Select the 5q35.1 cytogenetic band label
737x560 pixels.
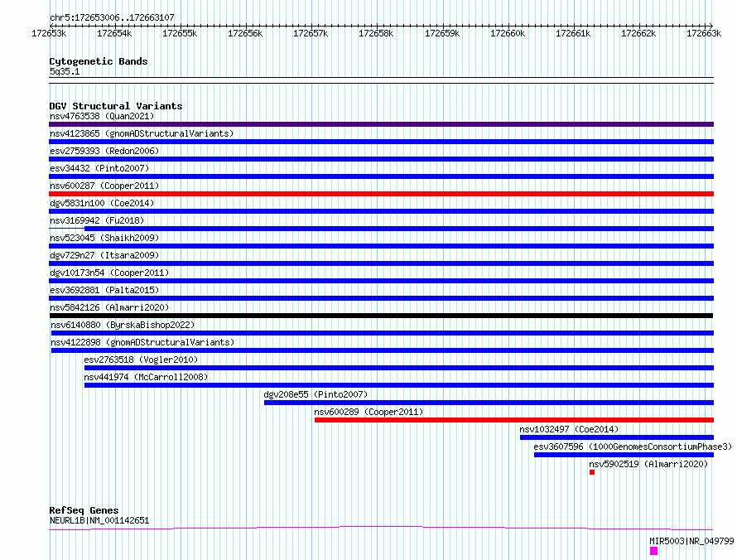65,71
